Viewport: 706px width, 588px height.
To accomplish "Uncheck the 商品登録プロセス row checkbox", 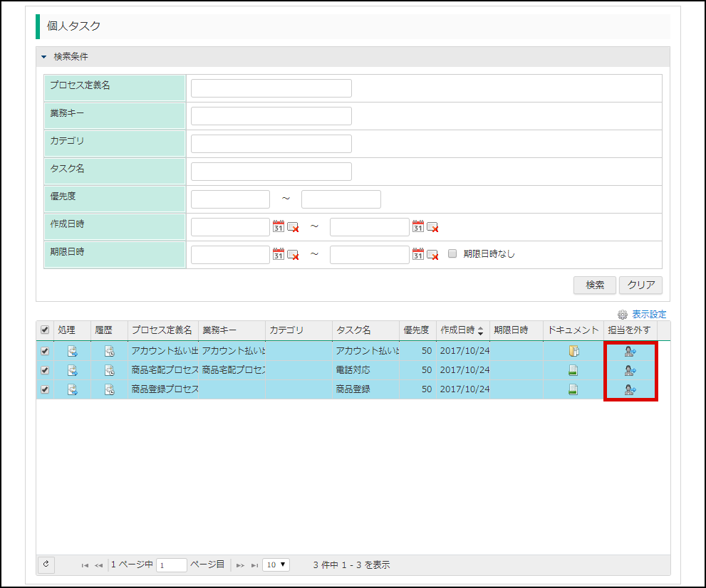I will tap(45, 389).
